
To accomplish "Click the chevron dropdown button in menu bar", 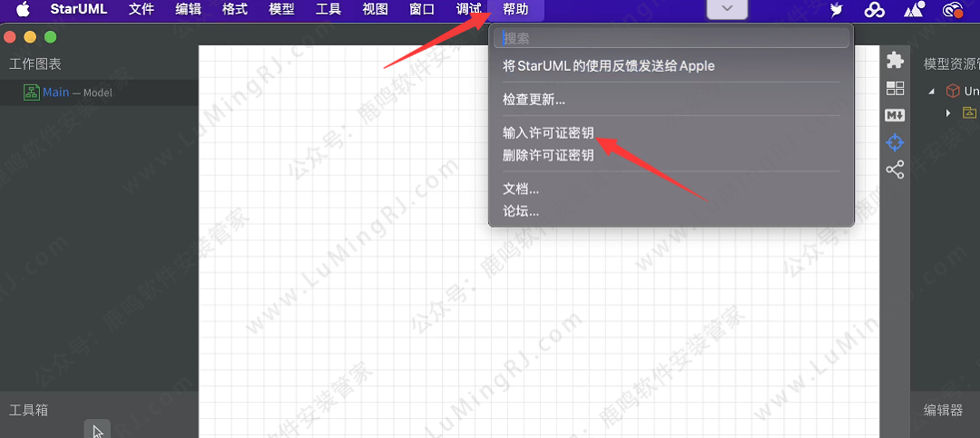I will [727, 9].
